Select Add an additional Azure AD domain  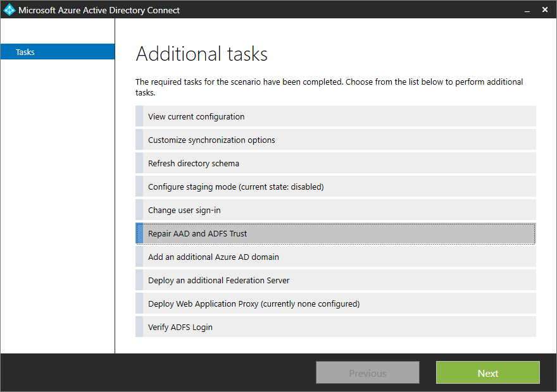[335, 257]
